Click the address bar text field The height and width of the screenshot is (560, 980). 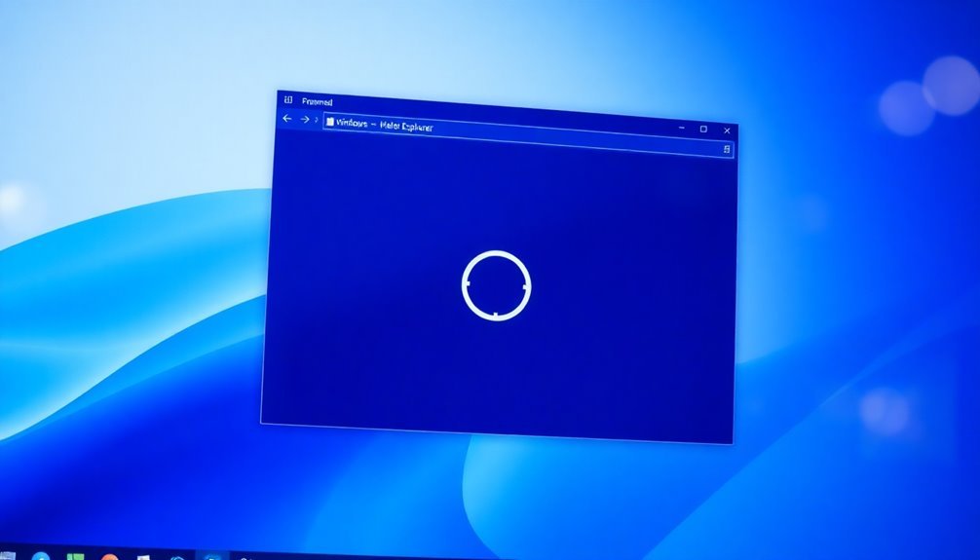click(526, 135)
